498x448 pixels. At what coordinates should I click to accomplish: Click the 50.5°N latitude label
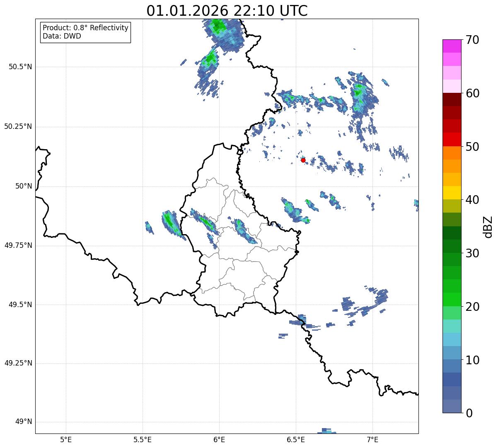tap(20, 67)
